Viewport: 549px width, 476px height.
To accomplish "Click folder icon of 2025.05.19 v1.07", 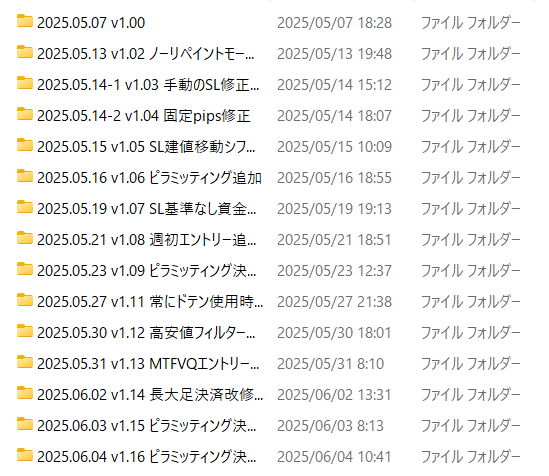I will [25, 207].
